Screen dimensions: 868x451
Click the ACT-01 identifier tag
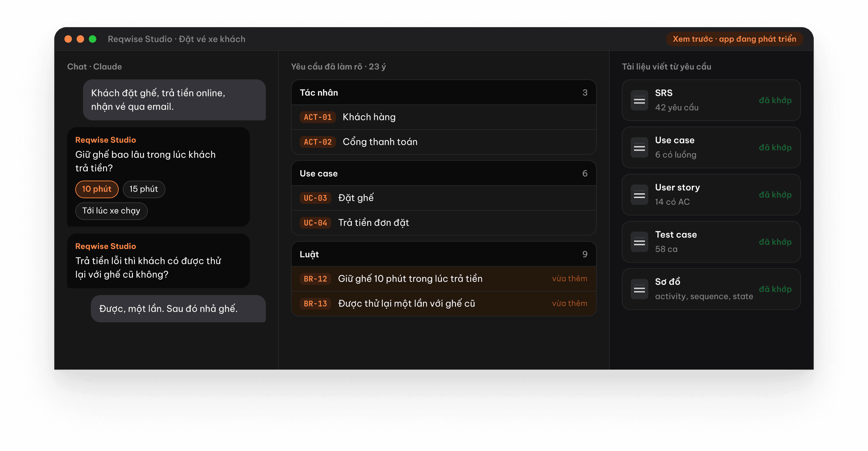pos(318,117)
